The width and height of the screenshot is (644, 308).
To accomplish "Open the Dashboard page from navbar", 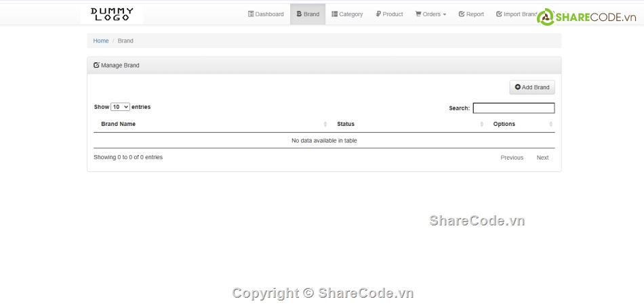I will [x=266, y=14].
